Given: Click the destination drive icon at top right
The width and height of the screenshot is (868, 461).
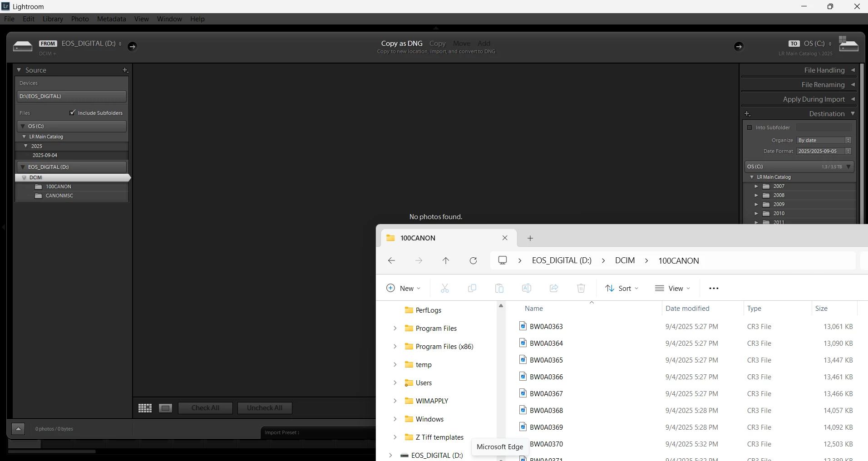Looking at the screenshot, I should click(848, 44).
